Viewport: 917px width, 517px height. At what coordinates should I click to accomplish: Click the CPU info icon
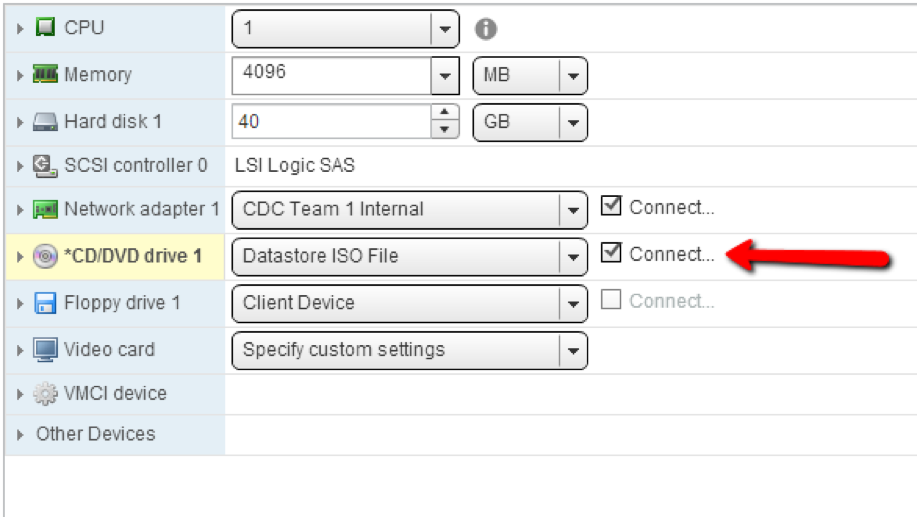486,29
